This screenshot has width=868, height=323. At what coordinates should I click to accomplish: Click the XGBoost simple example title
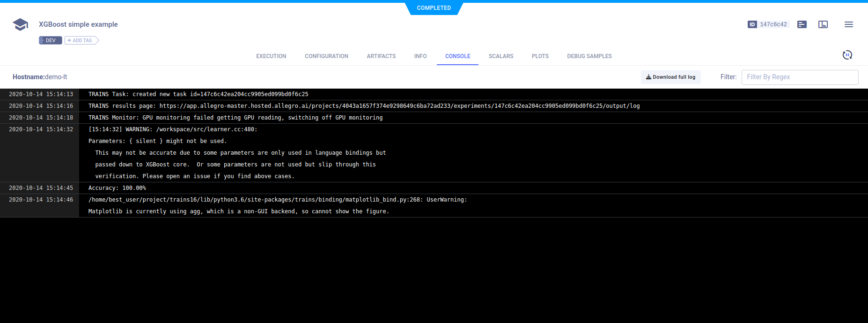coord(78,24)
